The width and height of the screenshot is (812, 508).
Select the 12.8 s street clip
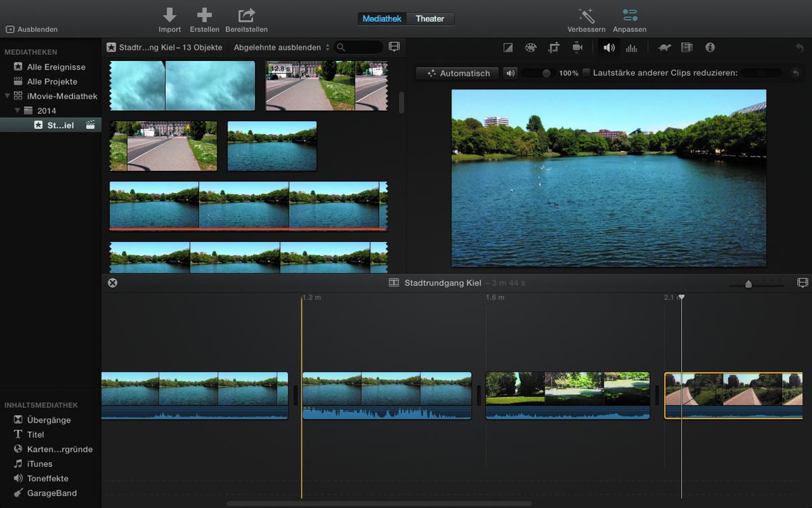(x=327, y=85)
